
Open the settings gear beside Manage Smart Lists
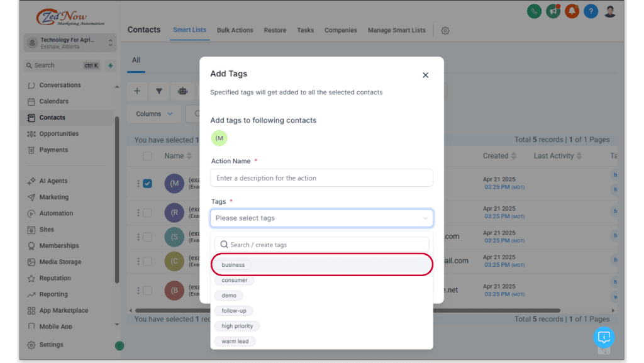tap(445, 30)
